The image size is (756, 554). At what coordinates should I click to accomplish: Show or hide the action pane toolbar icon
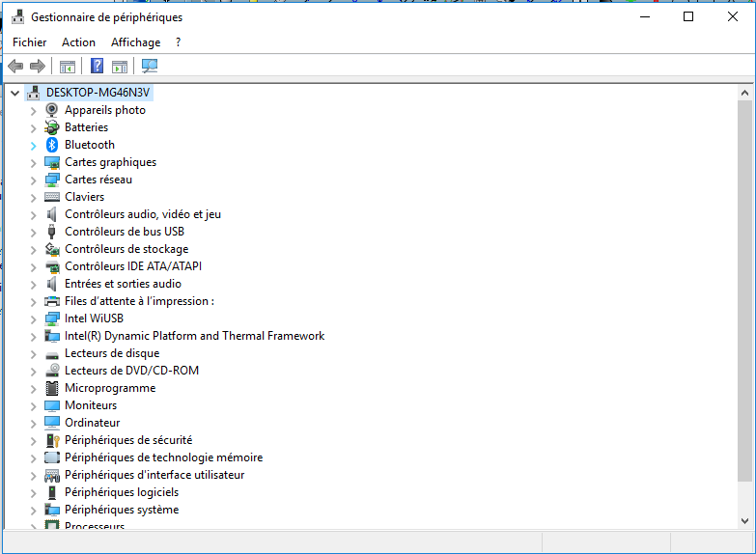point(120,66)
